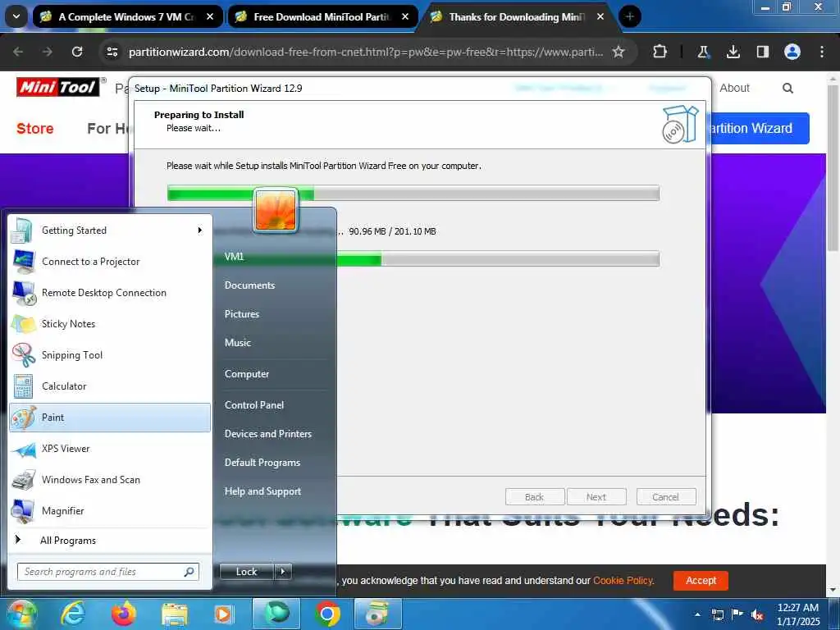The height and width of the screenshot is (630, 840).
Task: Open Chrome three-dot menu
Action: pyautogui.click(x=822, y=52)
